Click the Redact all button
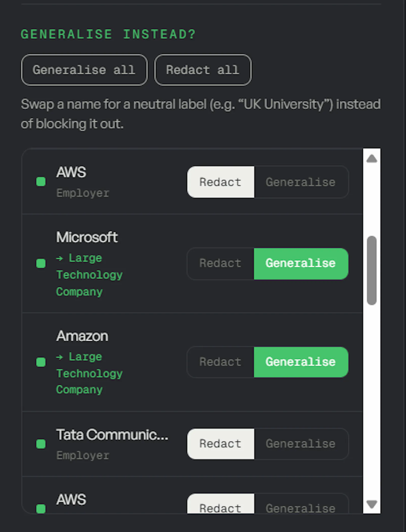 pos(203,70)
